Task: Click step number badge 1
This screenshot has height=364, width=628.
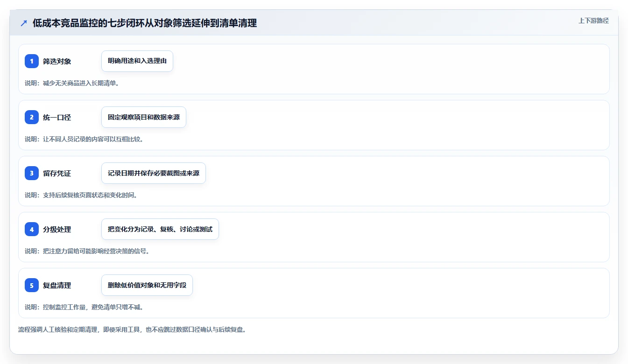Action: [32, 61]
